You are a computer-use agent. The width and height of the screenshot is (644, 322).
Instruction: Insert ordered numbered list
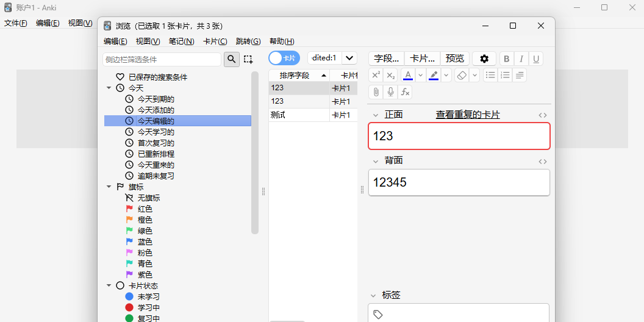click(505, 75)
